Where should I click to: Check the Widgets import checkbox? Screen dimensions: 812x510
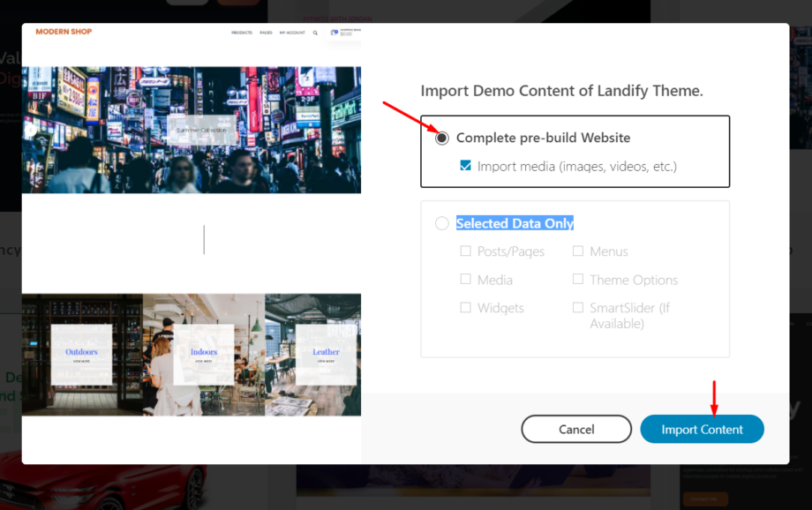tap(466, 308)
